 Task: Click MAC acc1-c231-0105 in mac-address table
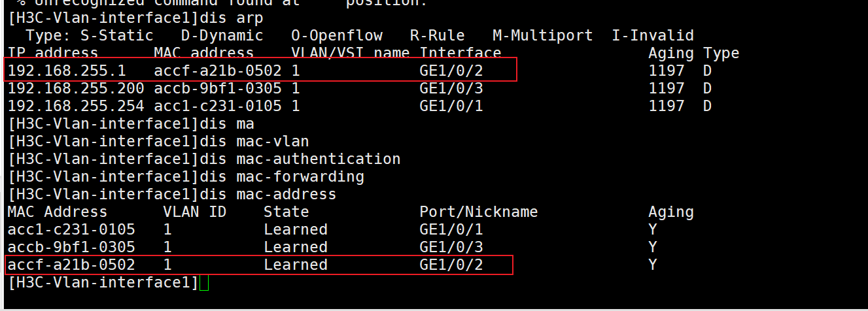pyautogui.click(x=71, y=229)
